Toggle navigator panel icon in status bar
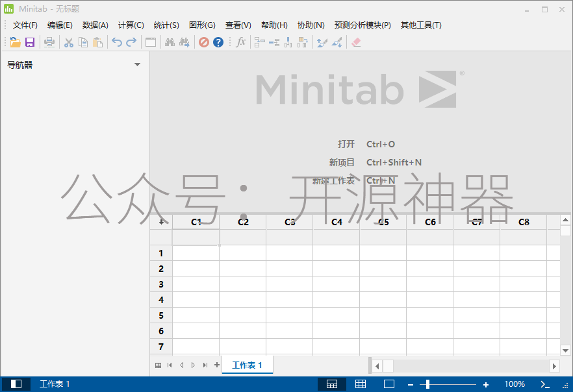573x392 pixels. [16, 384]
